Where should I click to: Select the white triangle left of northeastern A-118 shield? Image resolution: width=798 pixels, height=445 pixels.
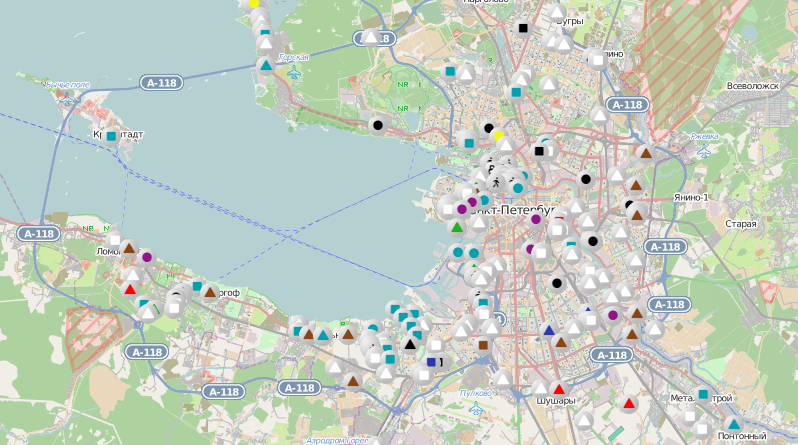600,116
